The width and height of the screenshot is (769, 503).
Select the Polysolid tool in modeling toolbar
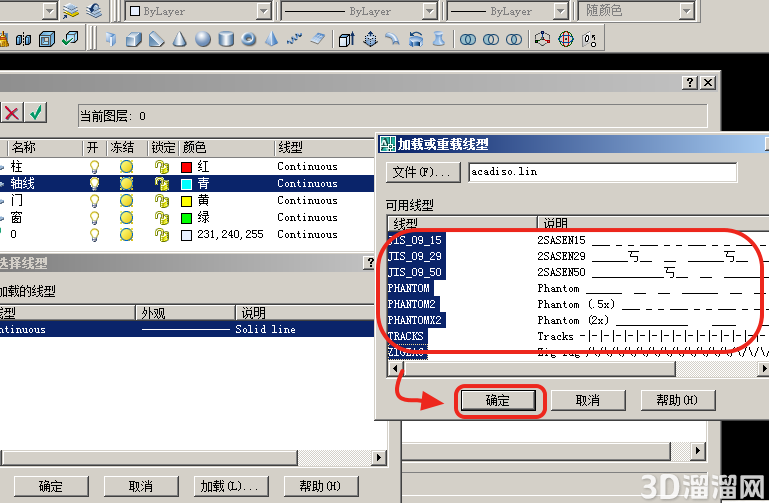pyautogui.click(x=111, y=39)
